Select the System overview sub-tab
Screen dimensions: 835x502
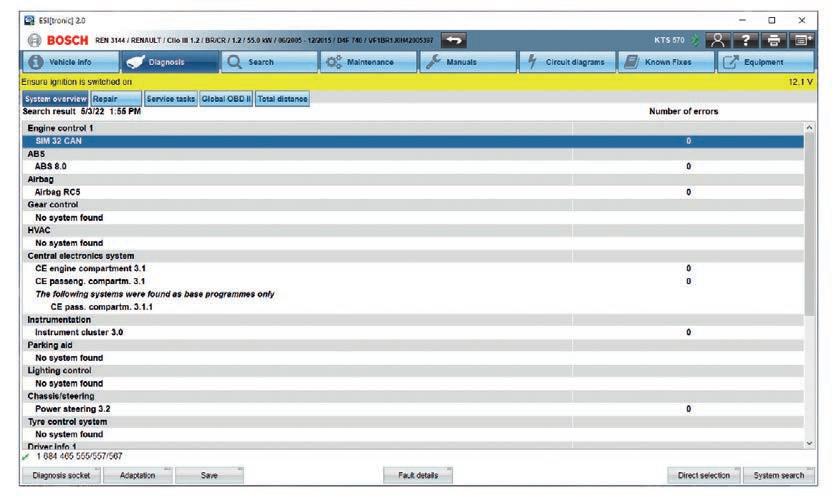(x=55, y=99)
